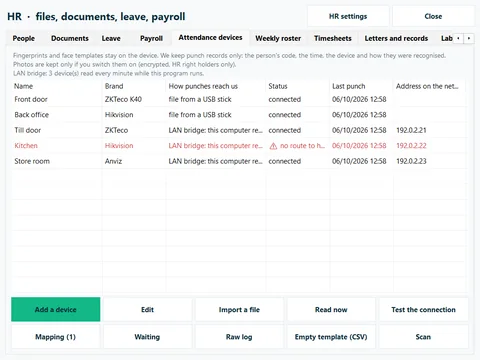Go to the Leave tab
Screen dimensions: 480x360
pos(111,38)
